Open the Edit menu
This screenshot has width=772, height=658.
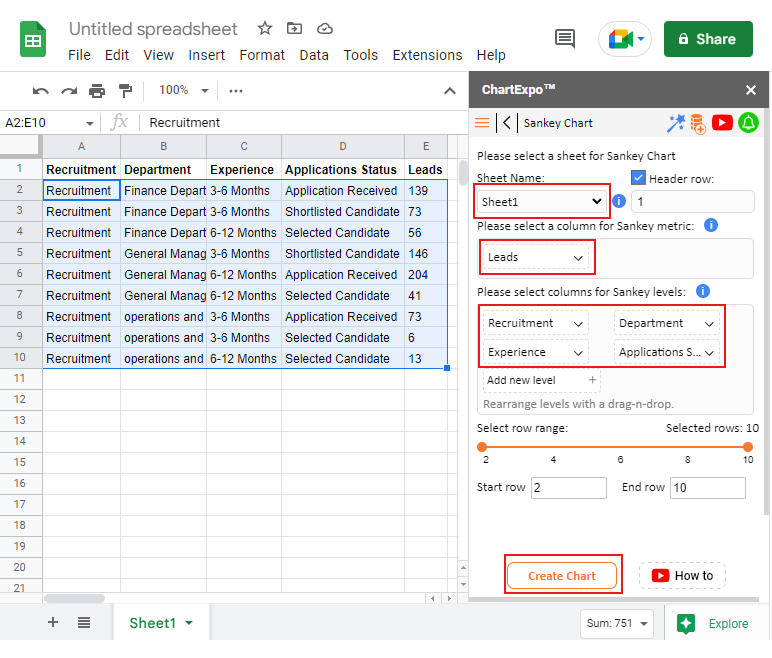coord(117,55)
